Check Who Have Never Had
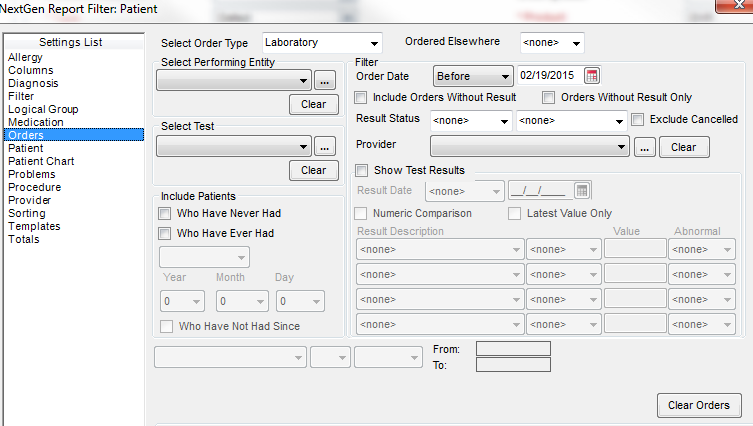This screenshot has width=753, height=426. [165, 213]
